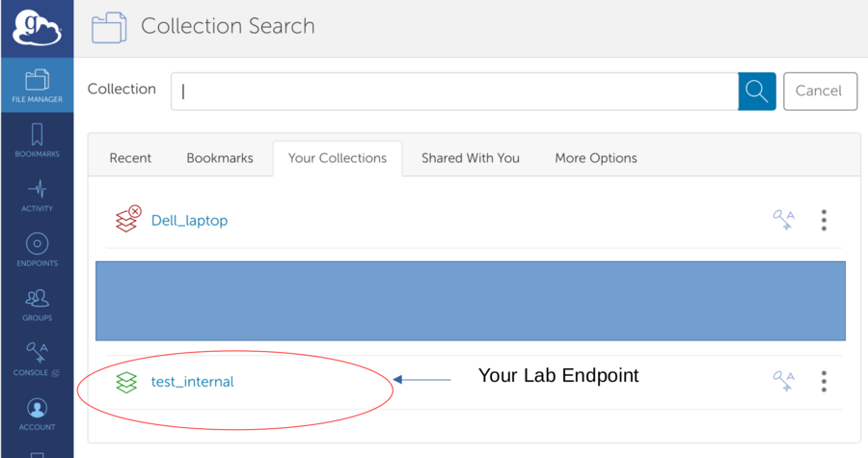This screenshot has width=868, height=458.
Task: Click the magnifying glass search button
Action: (x=757, y=91)
